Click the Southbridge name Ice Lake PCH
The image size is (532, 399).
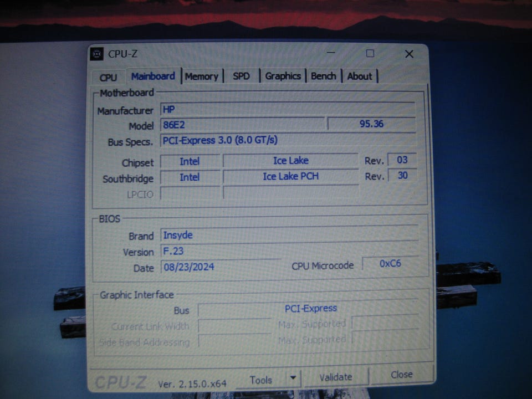[291, 176]
